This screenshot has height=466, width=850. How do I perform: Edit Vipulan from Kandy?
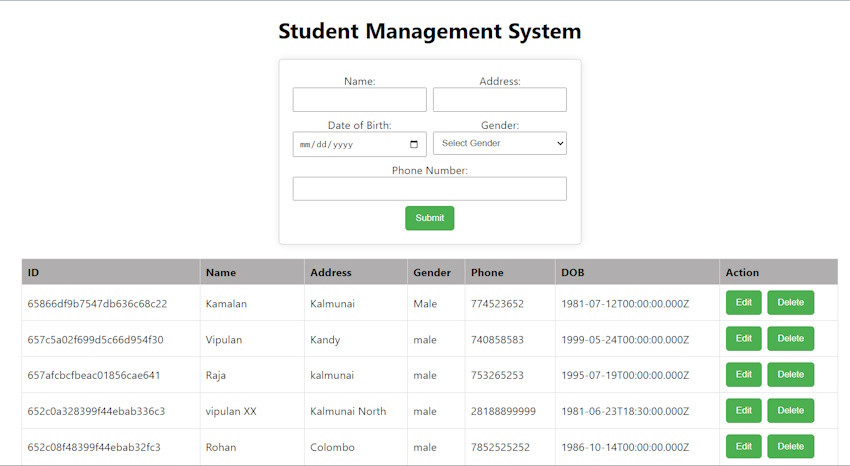click(x=744, y=339)
